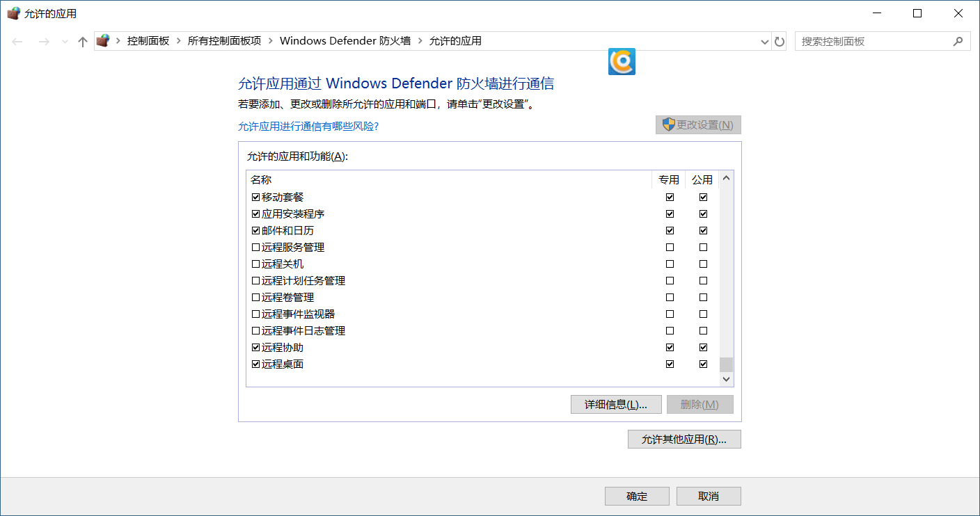
Task: Click the 删除 button
Action: pos(700,405)
